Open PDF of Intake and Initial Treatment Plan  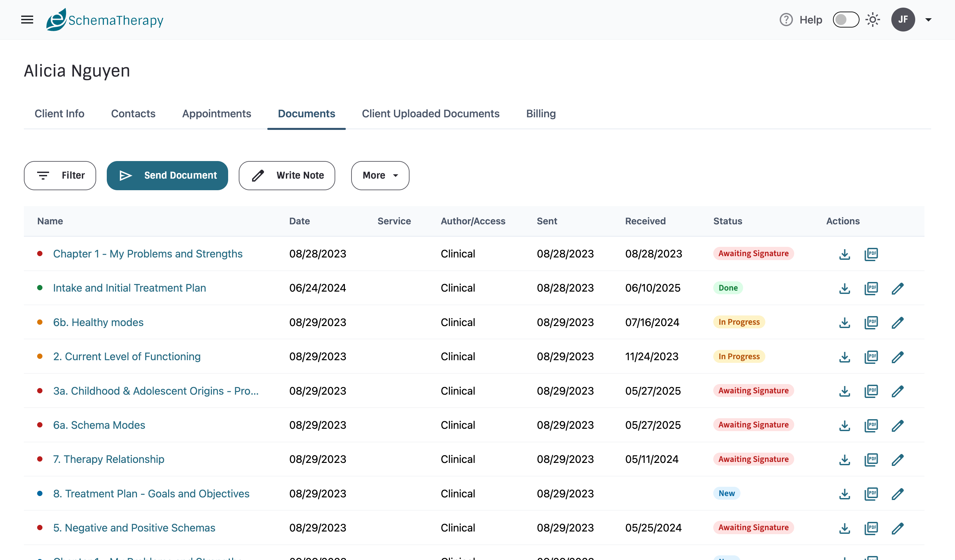tap(871, 289)
